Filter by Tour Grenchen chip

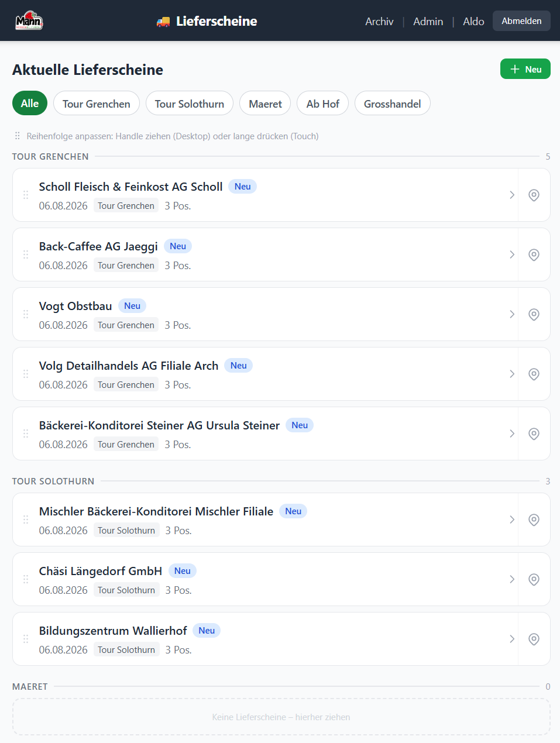pos(97,104)
